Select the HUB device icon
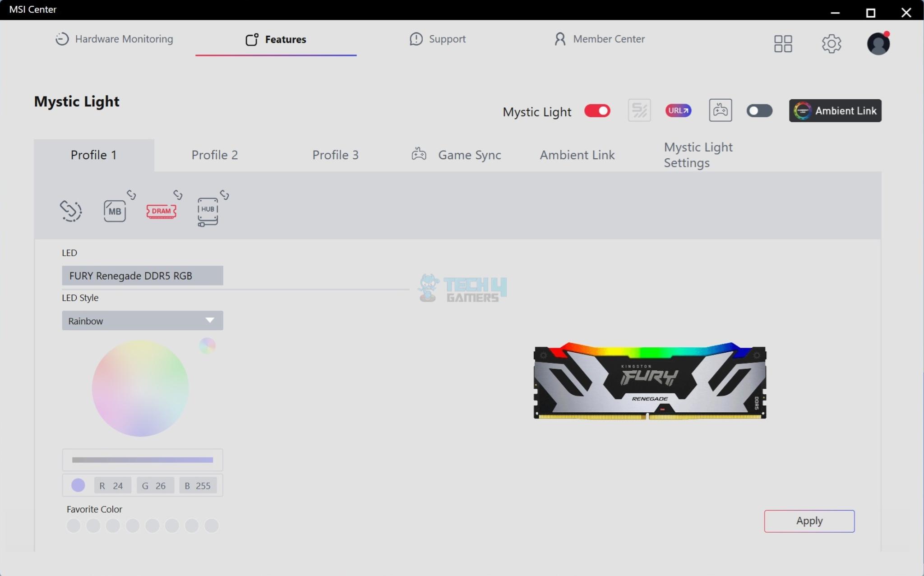Viewport: 924px width, 576px height. click(208, 211)
